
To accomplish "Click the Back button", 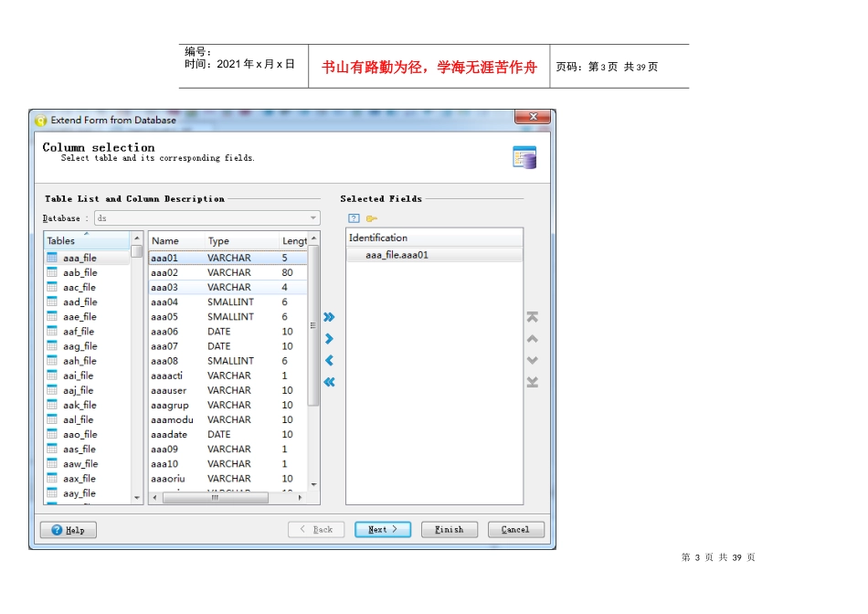I will (316, 530).
